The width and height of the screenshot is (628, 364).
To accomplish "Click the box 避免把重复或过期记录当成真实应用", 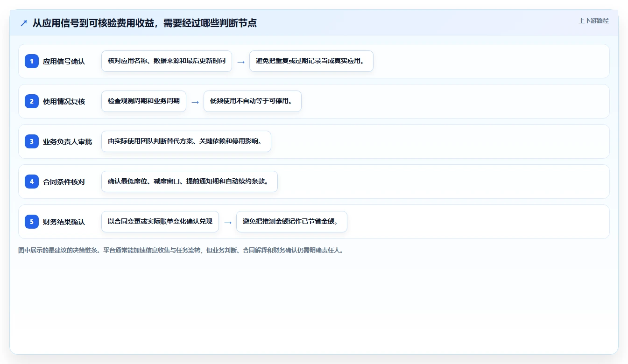I will pos(311,61).
